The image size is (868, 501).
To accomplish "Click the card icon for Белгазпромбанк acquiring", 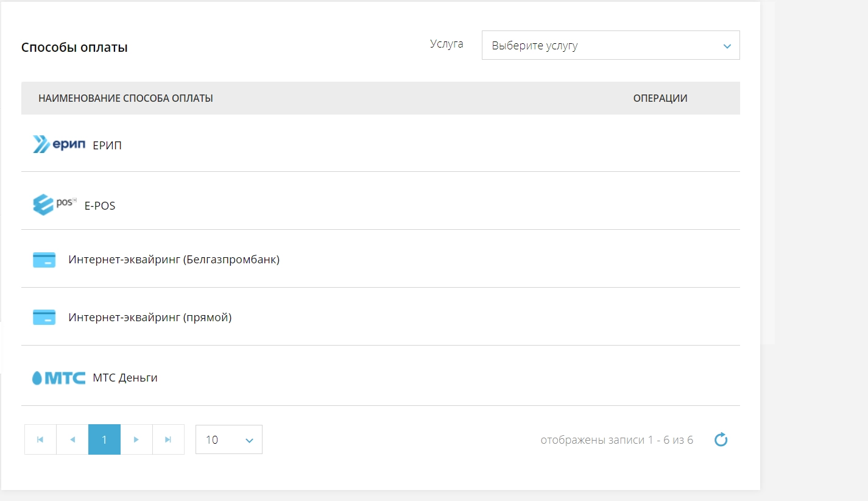I will point(44,260).
